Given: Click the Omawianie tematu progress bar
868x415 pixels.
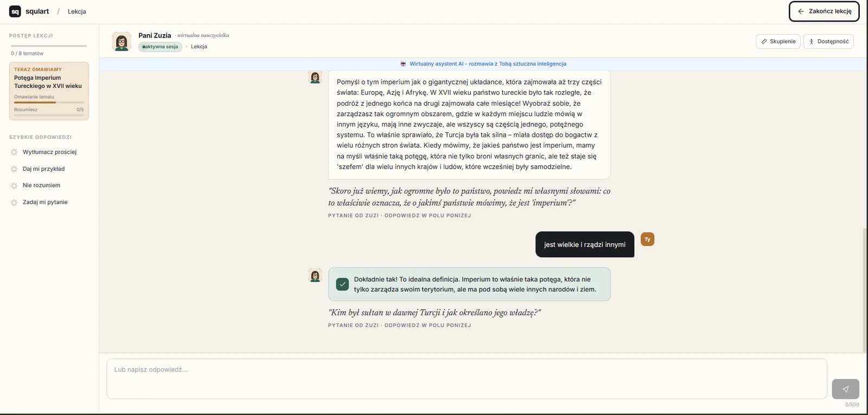Looking at the screenshot, I should click(49, 102).
